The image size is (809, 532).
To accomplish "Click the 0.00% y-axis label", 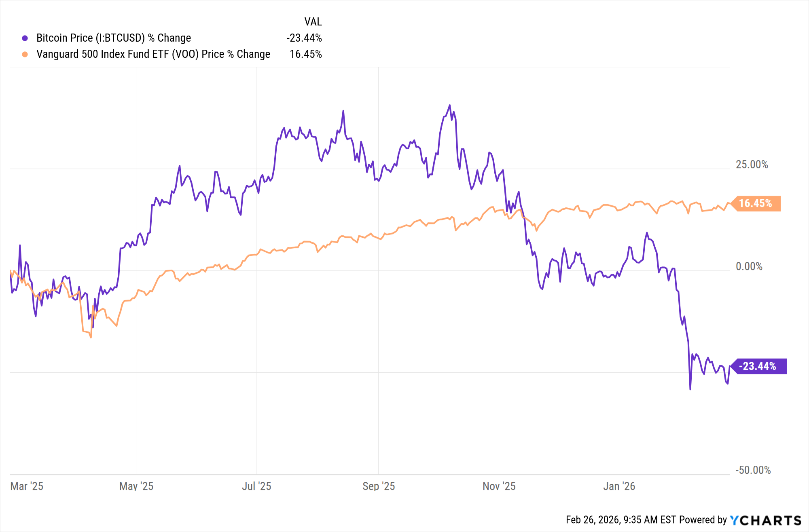I will pyautogui.click(x=749, y=266).
